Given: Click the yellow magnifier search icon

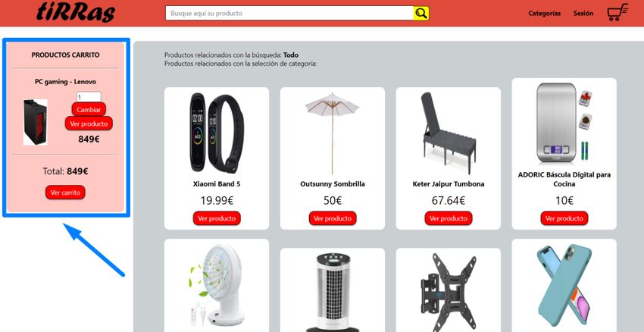Looking at the screenshot, I should (421, 13).
